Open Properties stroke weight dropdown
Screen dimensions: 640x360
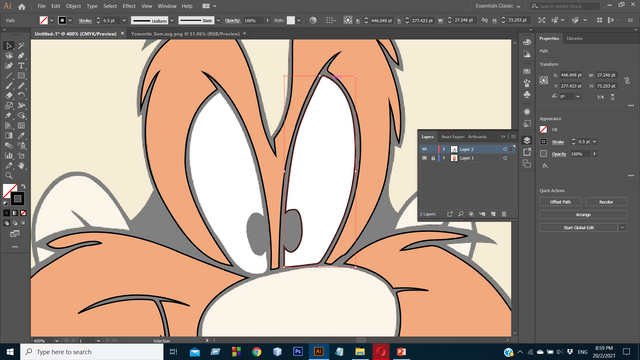(595, 142)
